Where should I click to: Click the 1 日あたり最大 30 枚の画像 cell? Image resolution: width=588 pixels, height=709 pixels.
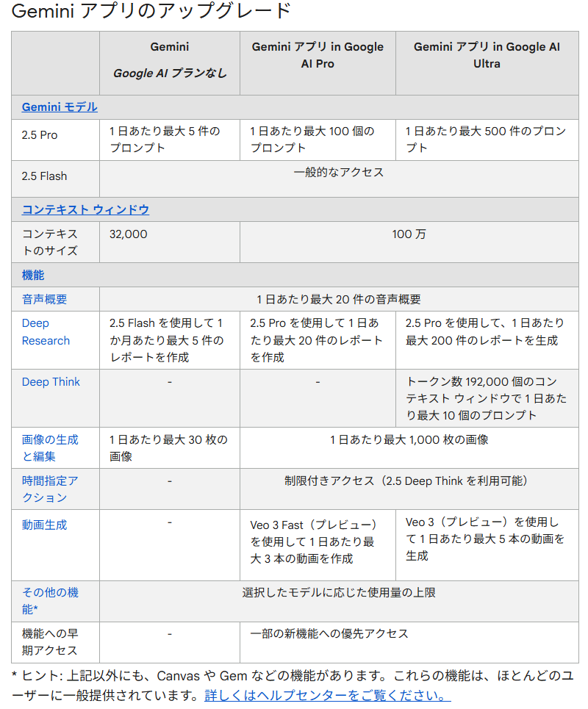pos(168,448)
